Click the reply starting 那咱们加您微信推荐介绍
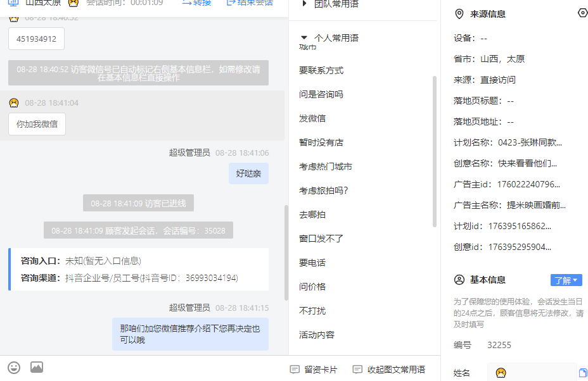Image resolution: width=588 pixels, height=381 pixels. (x=190, y=334)
